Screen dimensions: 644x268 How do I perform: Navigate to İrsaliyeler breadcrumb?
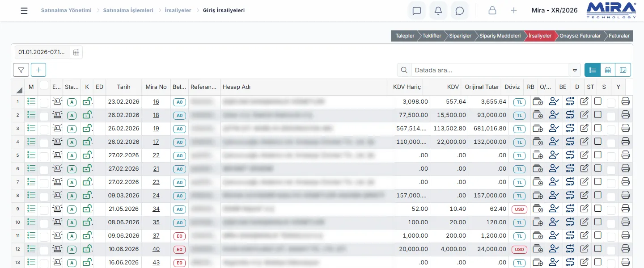pyautogui.click(x=178, y=10)
